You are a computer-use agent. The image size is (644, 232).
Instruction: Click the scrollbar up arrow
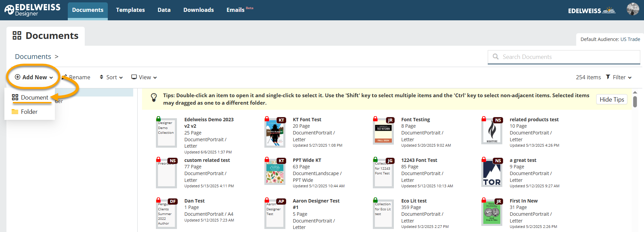coord(635,92)
